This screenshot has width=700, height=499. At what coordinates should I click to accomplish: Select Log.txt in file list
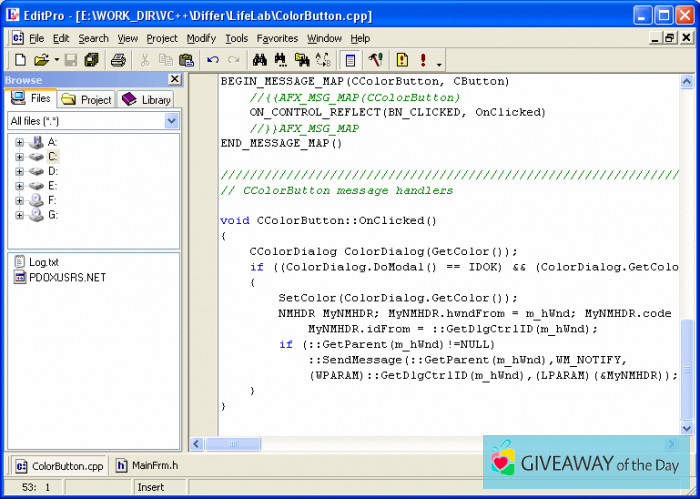[43, 262]
